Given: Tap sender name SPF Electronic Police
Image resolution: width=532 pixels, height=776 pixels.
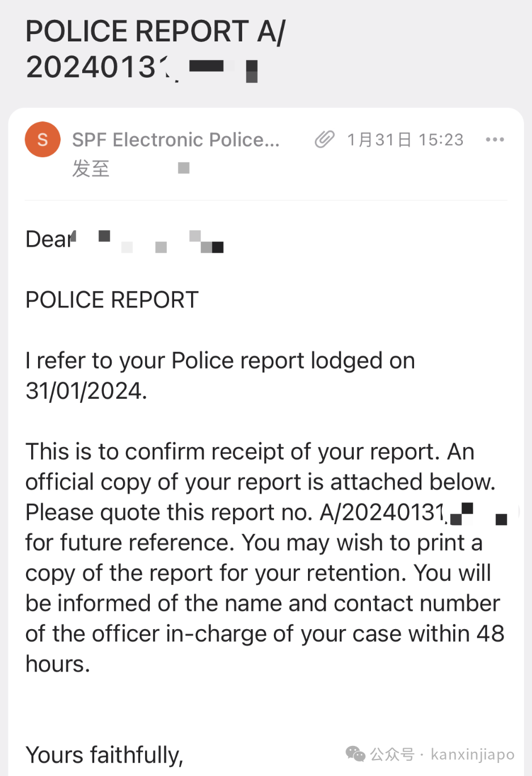Looking at the screenshot, I should 176,140.
